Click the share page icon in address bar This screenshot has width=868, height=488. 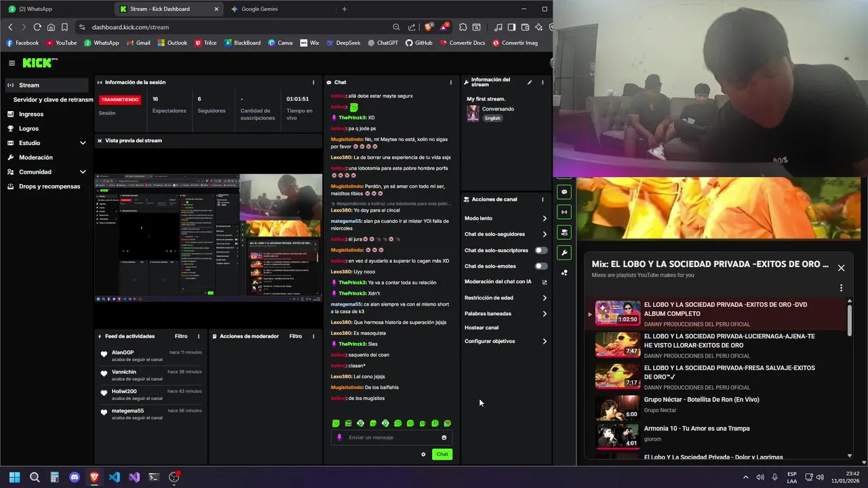[412, 27]
